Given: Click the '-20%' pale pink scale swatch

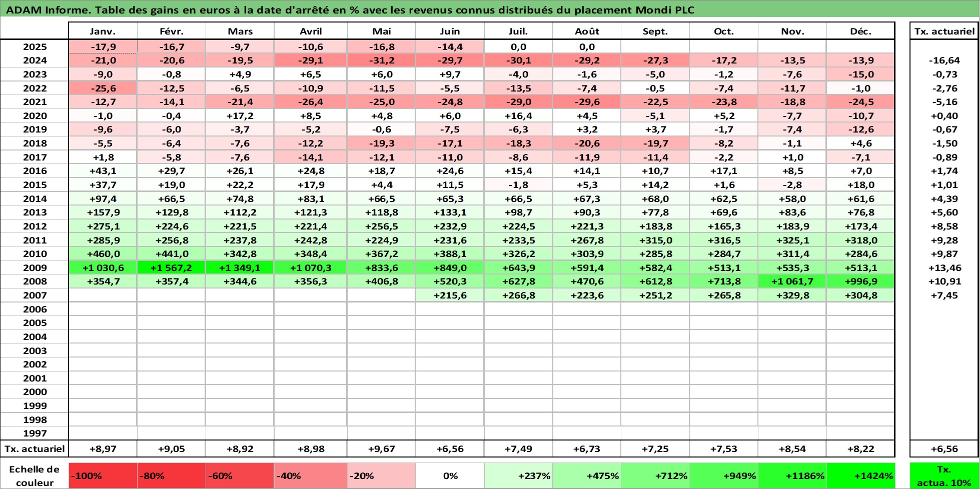Looking at the screenshot, I should [x=381, y=475].
